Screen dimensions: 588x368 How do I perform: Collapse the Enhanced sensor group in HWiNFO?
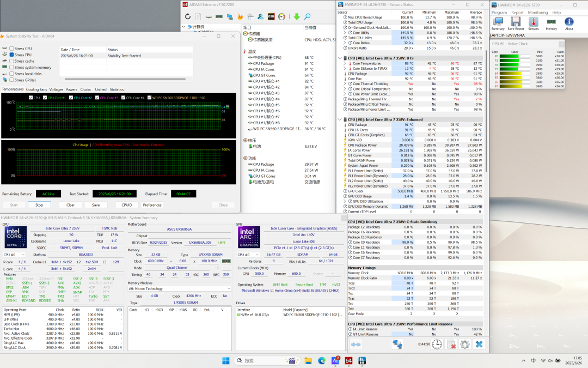[x=340, y=120]
